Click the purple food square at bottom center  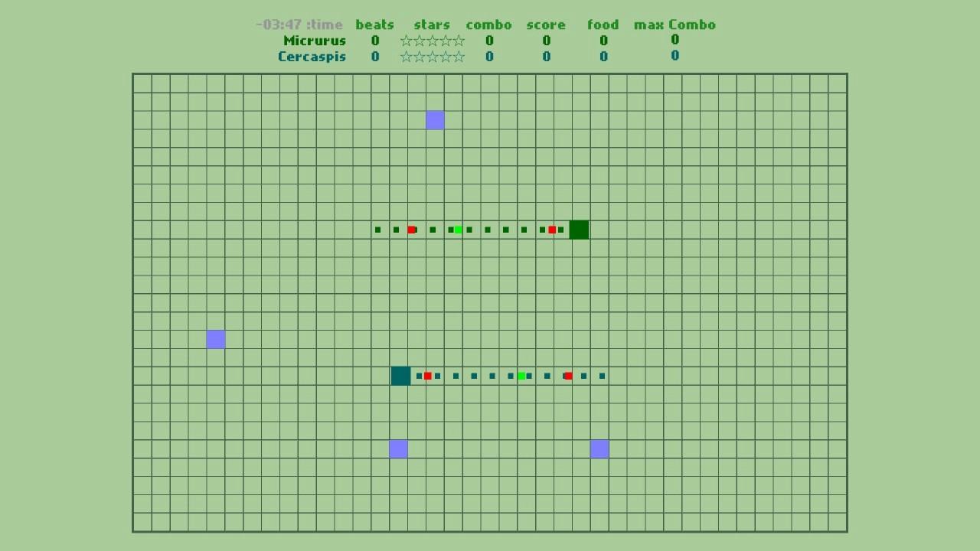click(398, 449)
